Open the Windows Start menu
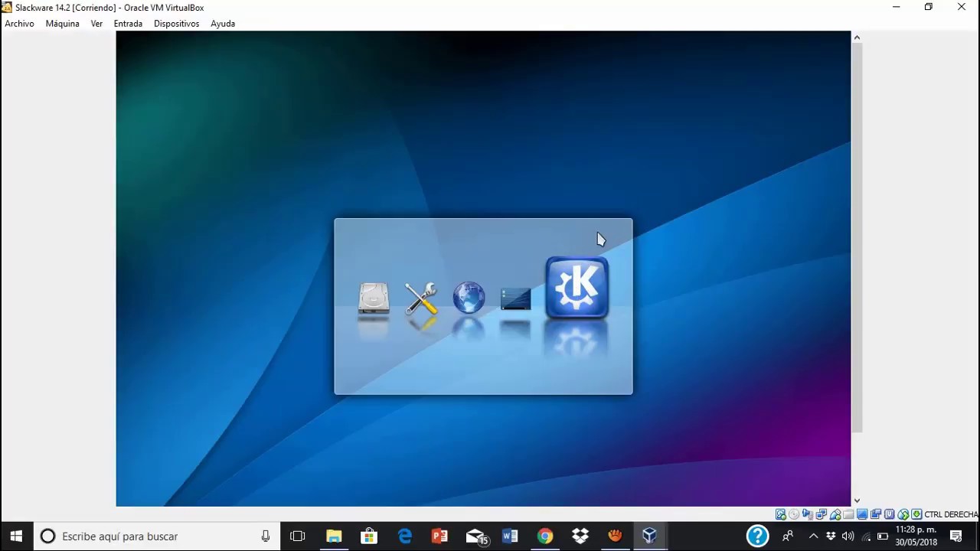Image resolution: width=980 pixels, height=551 pixels. [16, 536]
